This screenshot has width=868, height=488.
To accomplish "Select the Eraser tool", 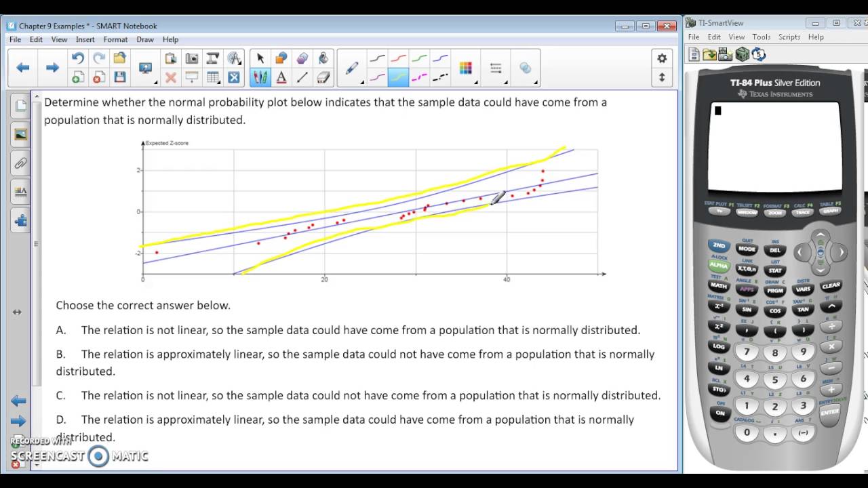I will point(323,77).
